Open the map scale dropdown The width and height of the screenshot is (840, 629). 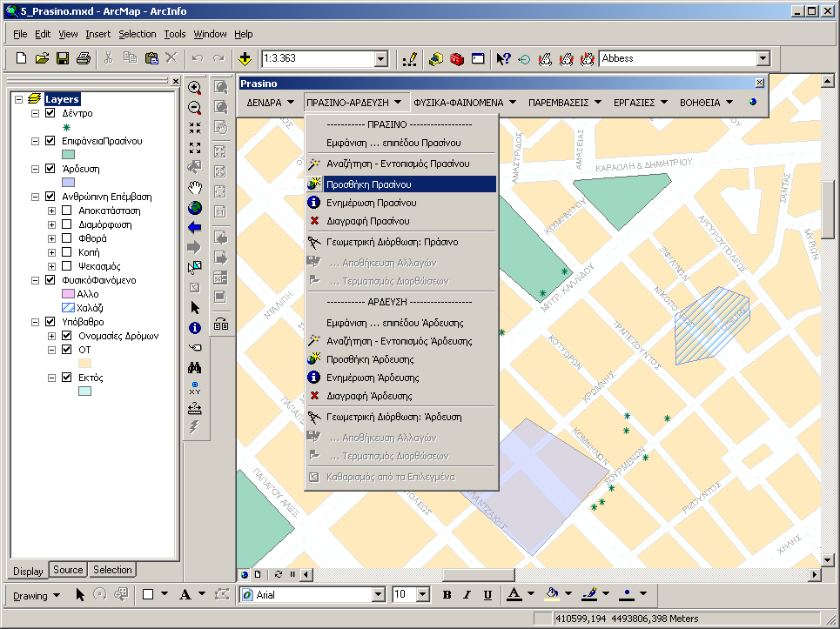point(381,59)
